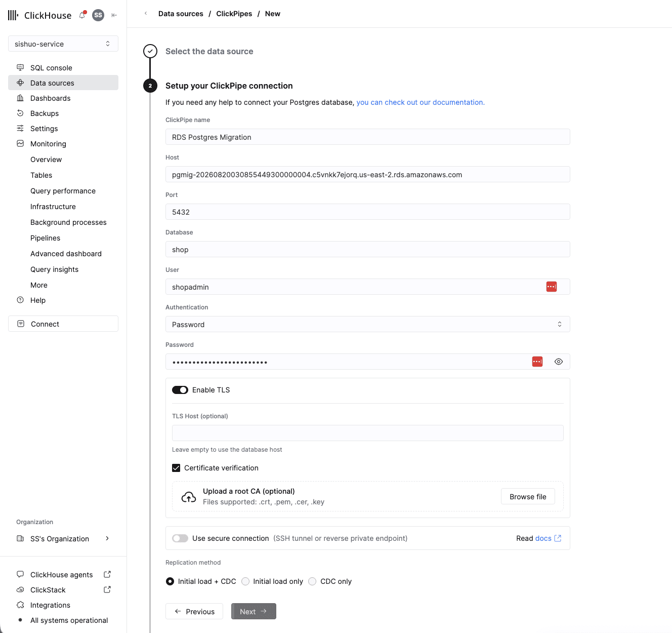The width and height of the screenshot is (672, 633).
Task: Click the SQL console icon
Action: point(20,67)
